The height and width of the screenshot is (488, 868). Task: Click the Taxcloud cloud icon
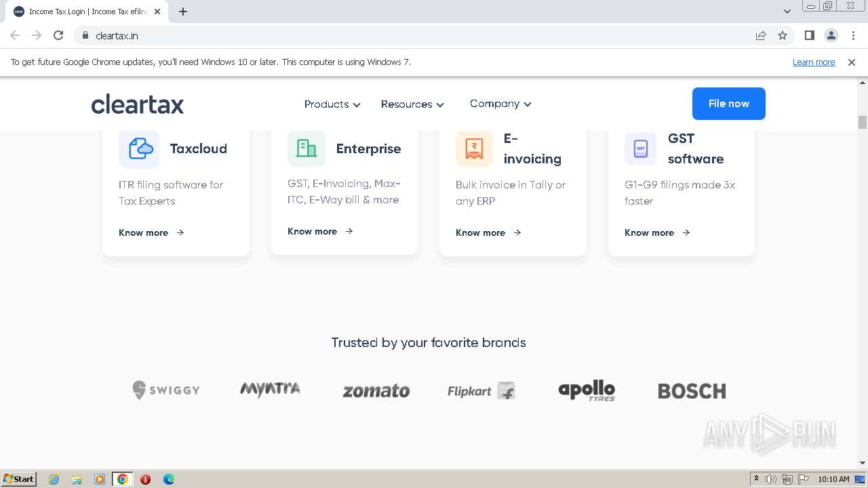(x=139, y=148)
